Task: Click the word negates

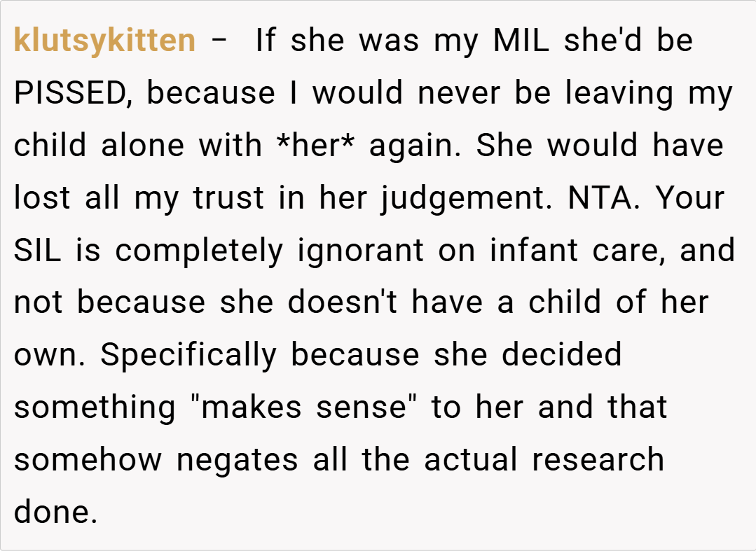Action: pos(240,459)
